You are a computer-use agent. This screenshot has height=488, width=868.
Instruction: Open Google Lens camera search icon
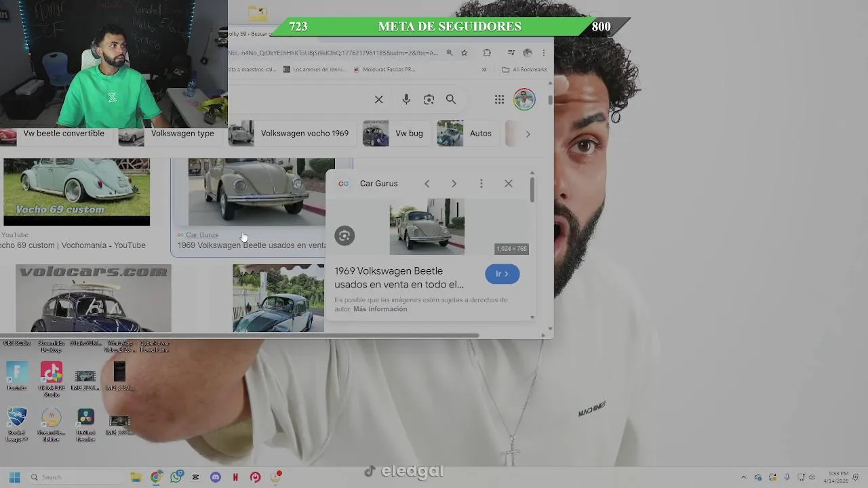[x=429, y=100]
